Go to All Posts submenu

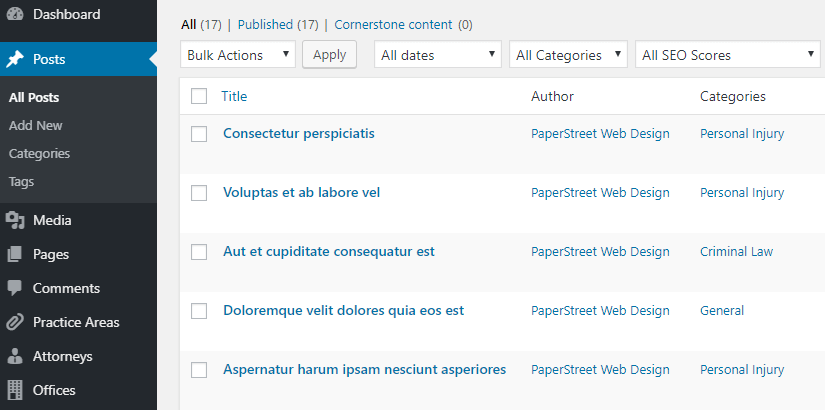34,97
